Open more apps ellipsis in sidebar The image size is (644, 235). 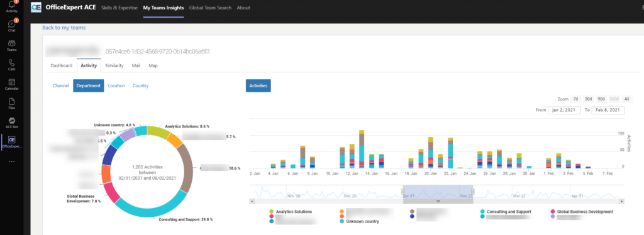[x=11, y=161]
